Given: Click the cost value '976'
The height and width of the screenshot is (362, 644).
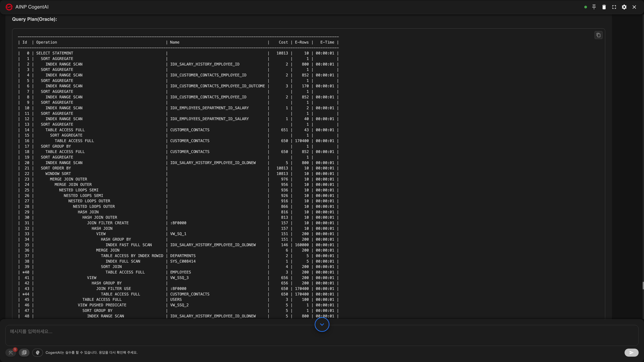Looking at the screenshot, I should coord(284,179).
